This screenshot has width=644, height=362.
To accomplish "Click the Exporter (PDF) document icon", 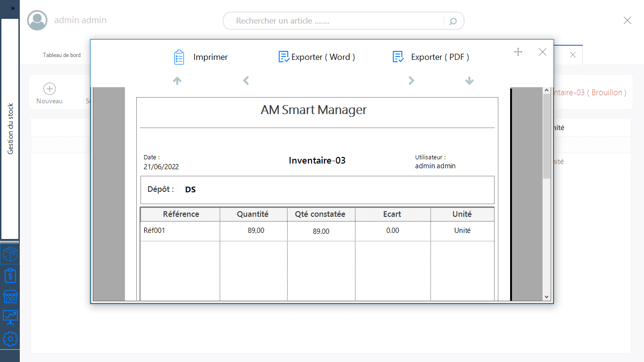I will 398,57.
